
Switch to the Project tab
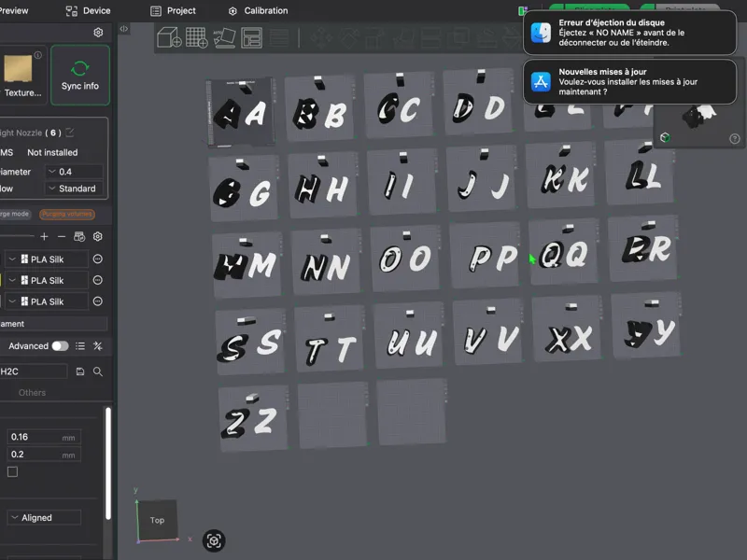click(173, 10)
